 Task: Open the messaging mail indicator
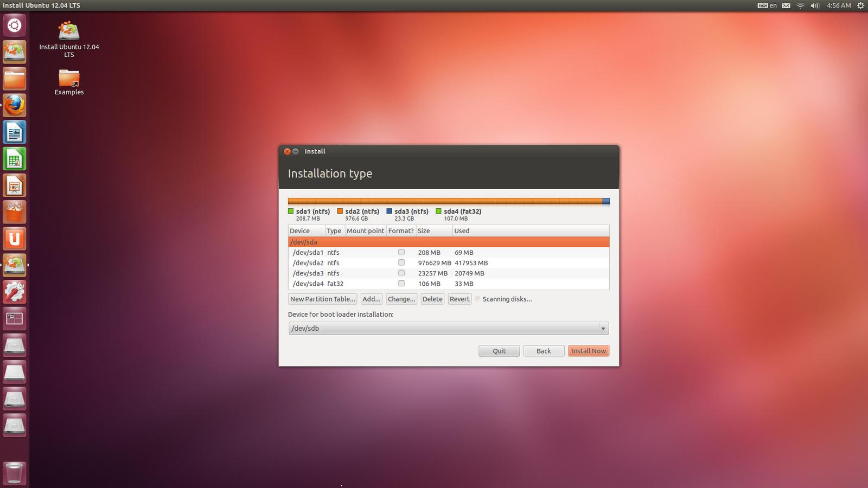pos(786,5)
